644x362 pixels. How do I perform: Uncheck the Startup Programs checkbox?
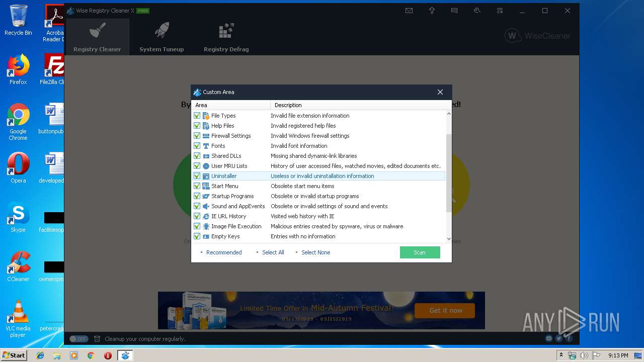pos(197,196)
